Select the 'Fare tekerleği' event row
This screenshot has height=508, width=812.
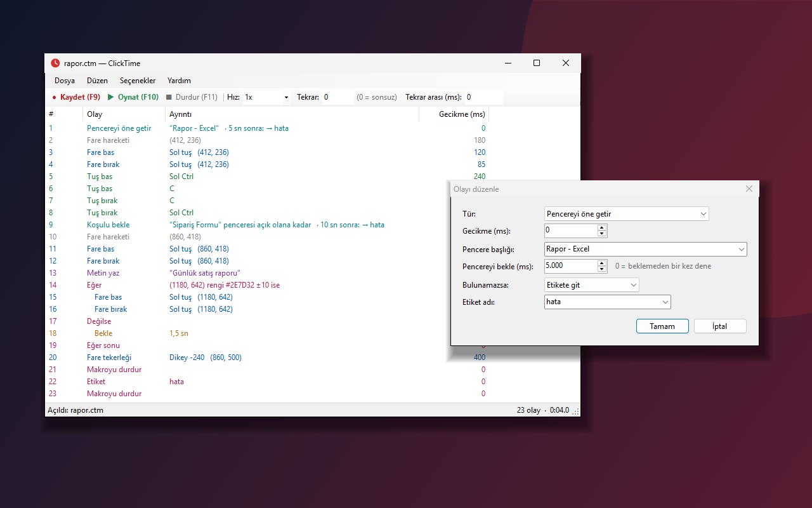click(x=267, y=358)
